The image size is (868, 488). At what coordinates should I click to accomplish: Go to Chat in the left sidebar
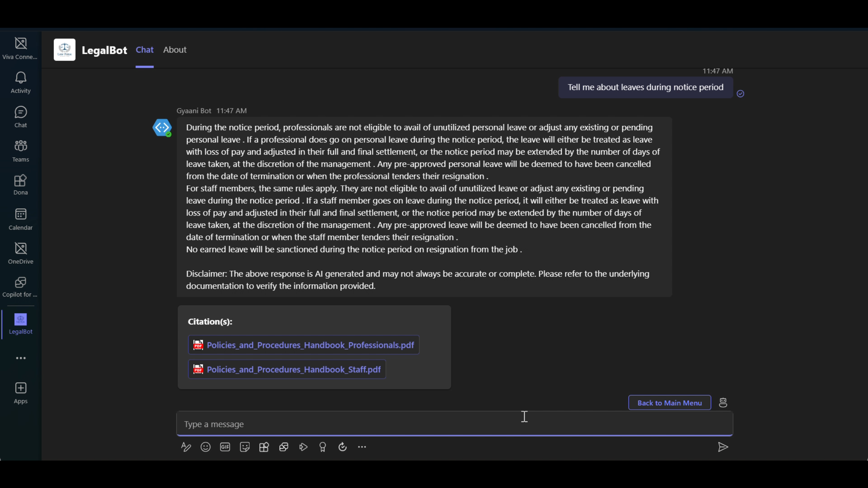tap(20, 117)
